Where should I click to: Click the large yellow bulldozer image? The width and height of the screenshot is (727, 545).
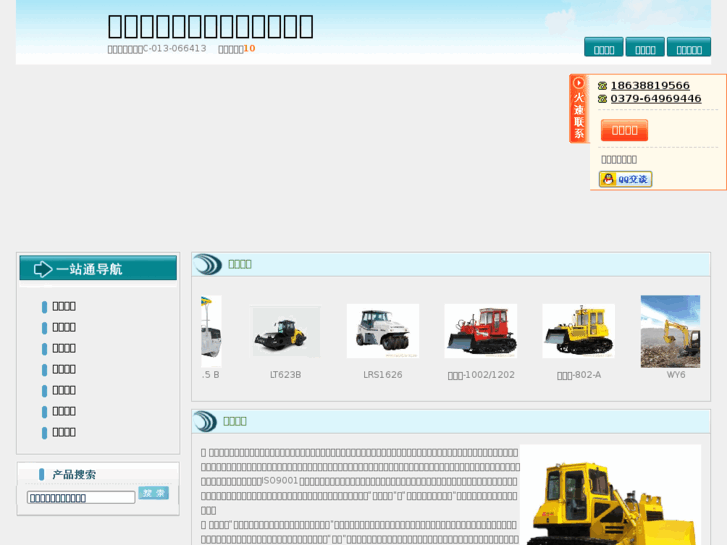tap(611, 495)
